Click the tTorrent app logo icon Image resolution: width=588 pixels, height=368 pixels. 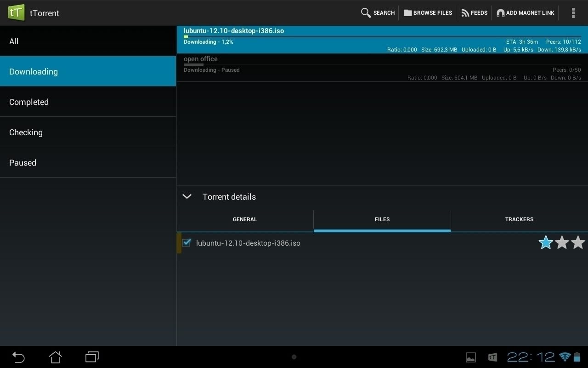click(16, 12)
